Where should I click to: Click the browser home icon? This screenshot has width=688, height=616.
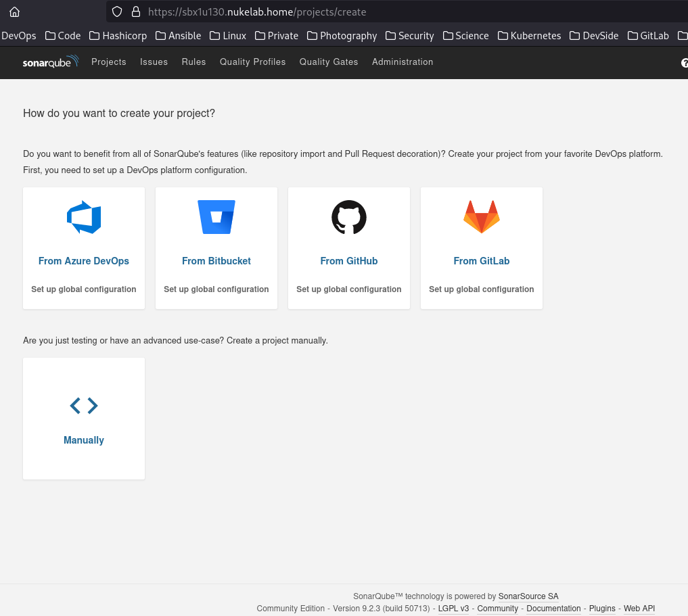(x=14, y=11)
